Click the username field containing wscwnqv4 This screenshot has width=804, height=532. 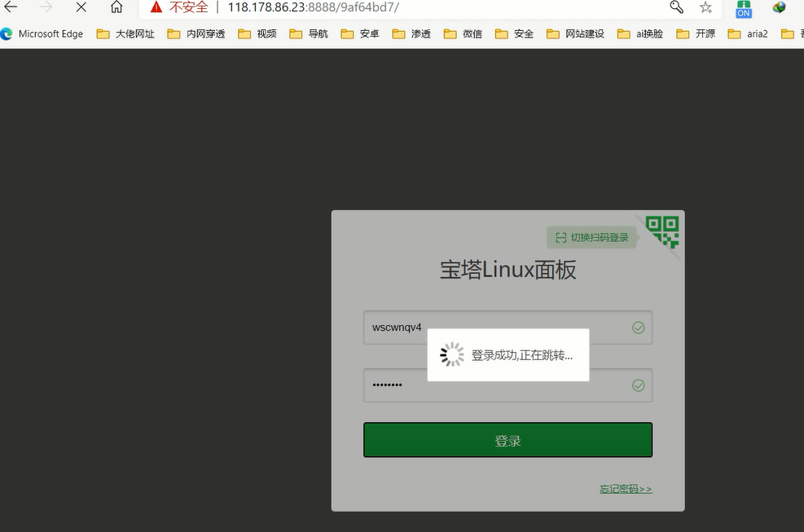point(507,328)
